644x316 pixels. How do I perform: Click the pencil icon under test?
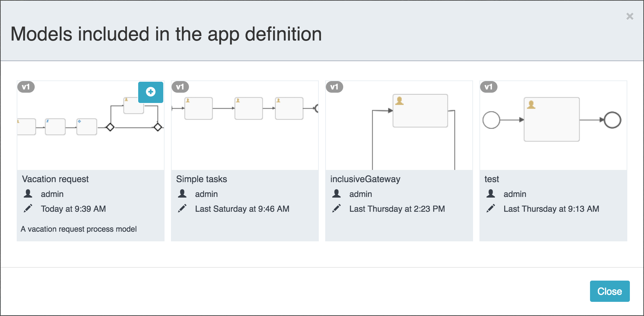pyautogui.click(x=491, y=209)
